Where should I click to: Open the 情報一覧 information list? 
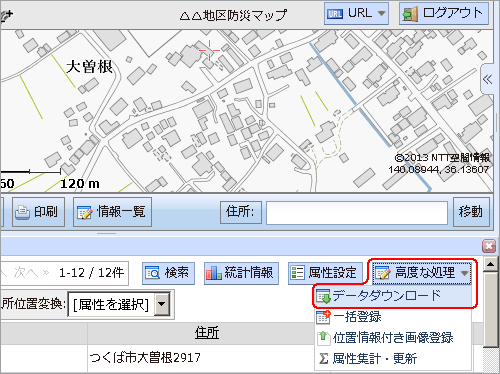pos(112,212)
